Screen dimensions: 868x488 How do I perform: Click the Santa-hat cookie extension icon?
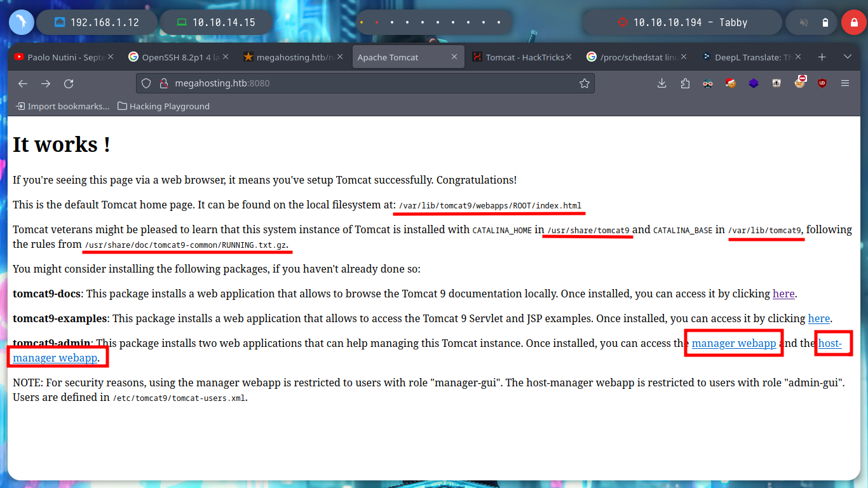[731, 83]
